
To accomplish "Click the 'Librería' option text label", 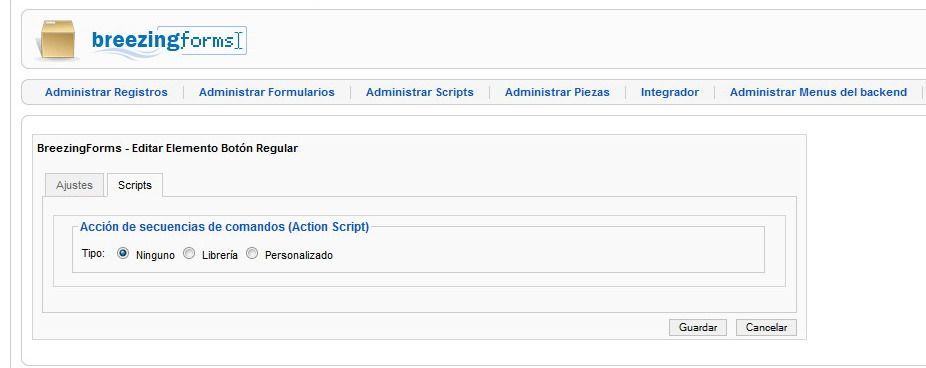I will coord(220,255).
